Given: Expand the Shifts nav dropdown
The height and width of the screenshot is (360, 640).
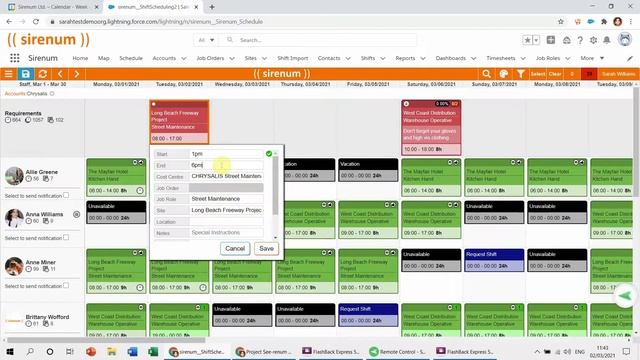Looking at the screenshot, I should pyautogui.click(x=383, y=58).
